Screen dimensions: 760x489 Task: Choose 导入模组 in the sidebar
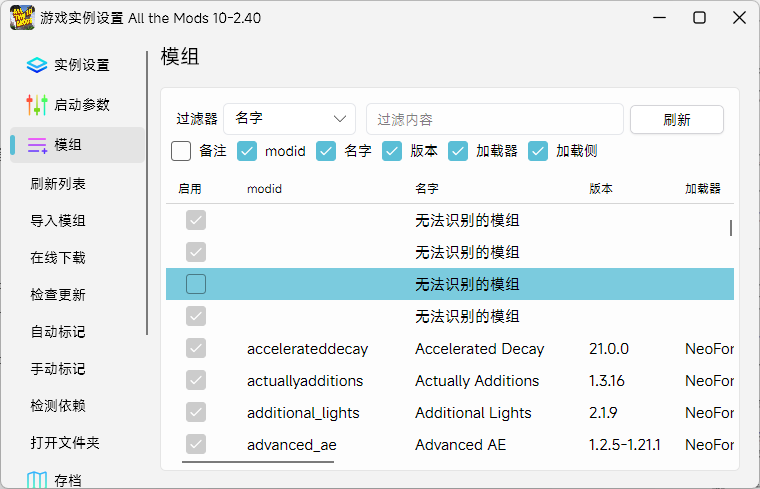point(58,221)
